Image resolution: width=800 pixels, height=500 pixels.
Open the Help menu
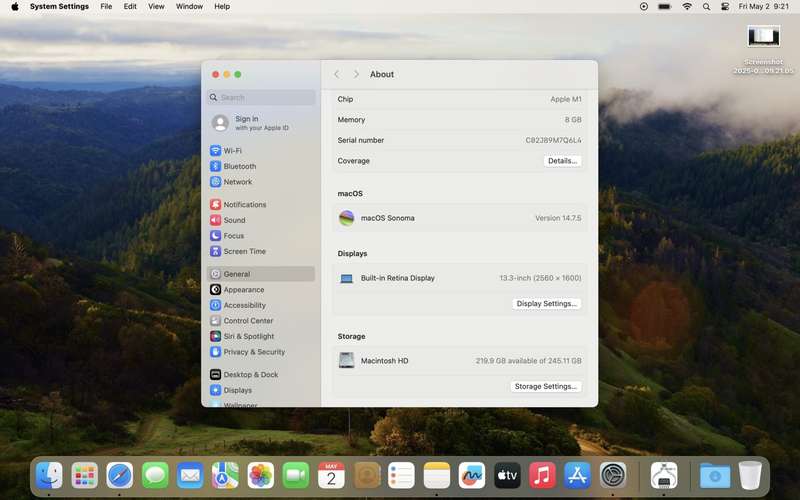(222, 7)
